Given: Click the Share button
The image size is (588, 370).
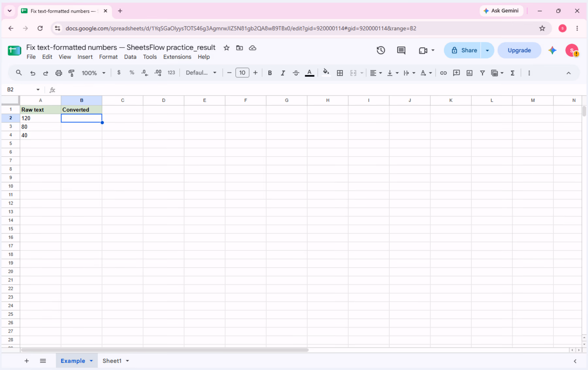Looking at the screenshot, I should click(x=463, y=50).
